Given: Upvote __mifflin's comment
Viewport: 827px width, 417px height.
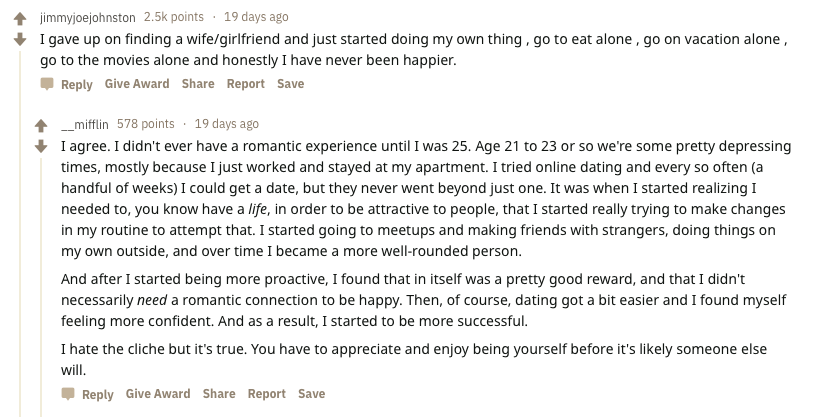Looking at the screenshot, I should point(41,125).
